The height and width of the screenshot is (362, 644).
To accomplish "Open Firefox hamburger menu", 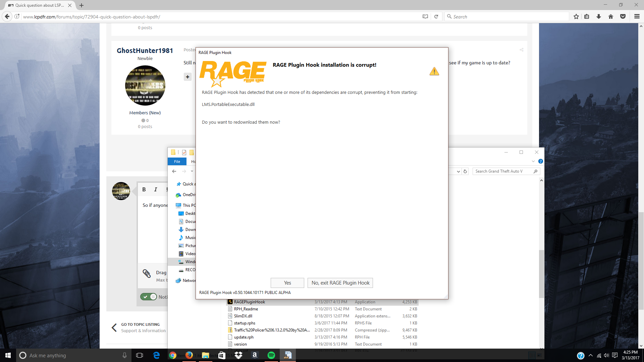I will coord(637,17).
